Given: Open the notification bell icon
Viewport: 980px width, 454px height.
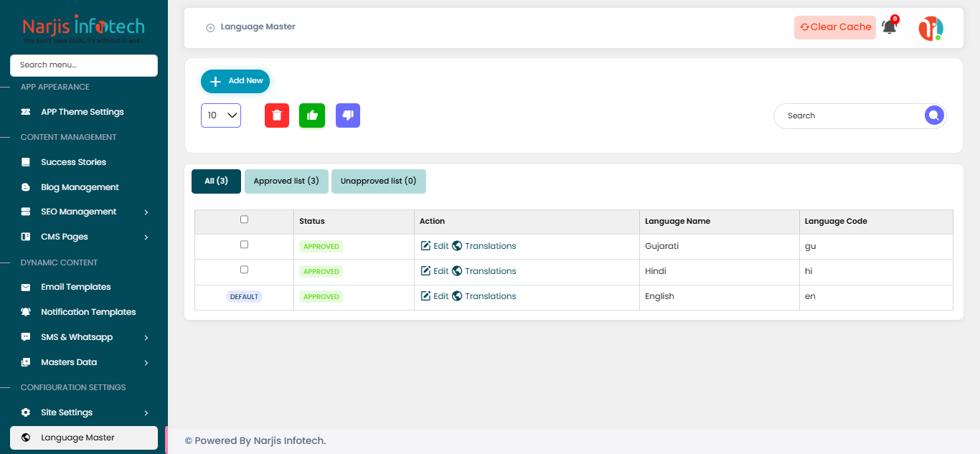Looking at the screenshot, I should 890,27.
